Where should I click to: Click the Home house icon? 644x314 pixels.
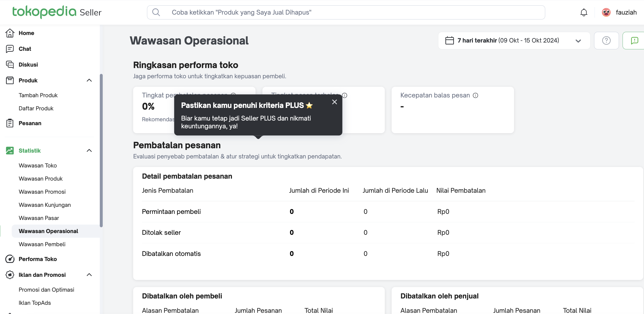click(10, 33)
